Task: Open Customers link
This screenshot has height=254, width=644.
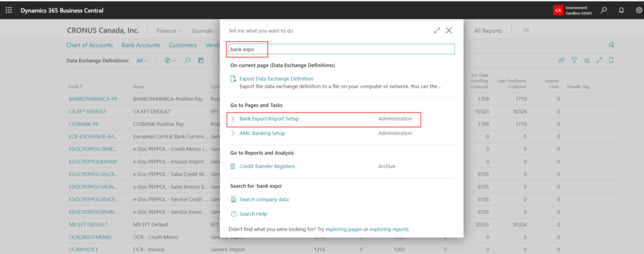Action: pos(183,45)
